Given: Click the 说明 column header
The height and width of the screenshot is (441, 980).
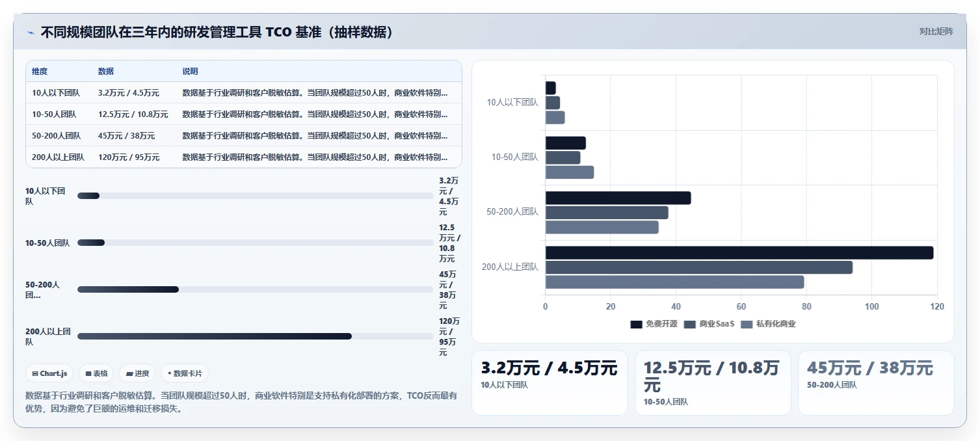Looking at the screenshot, I should tap(190, 72).
